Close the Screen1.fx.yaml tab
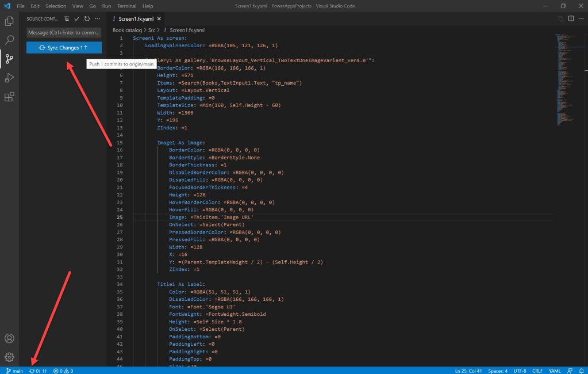Screen dimensions: 588x374 pos(159,19)
